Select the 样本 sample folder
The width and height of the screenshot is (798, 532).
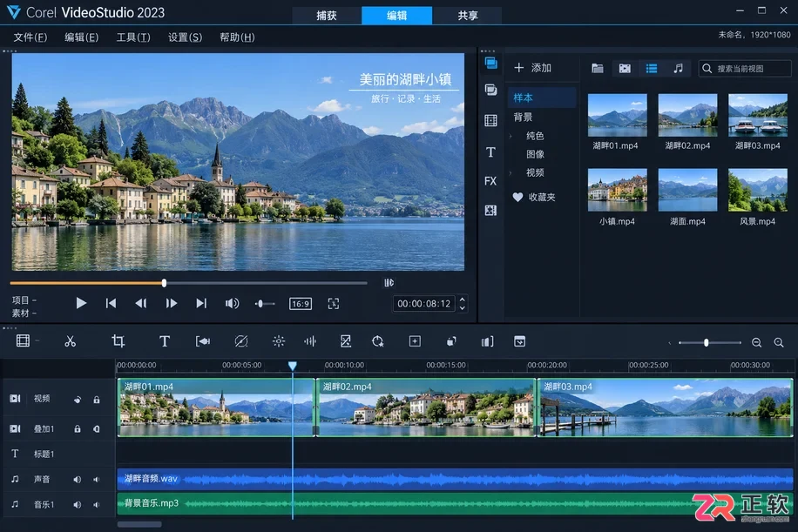click(542, 98)
